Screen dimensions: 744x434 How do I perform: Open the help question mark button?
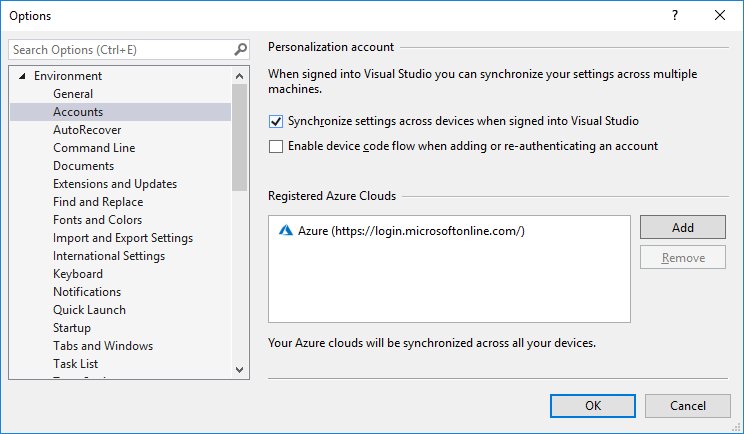[x=675, y=15]
